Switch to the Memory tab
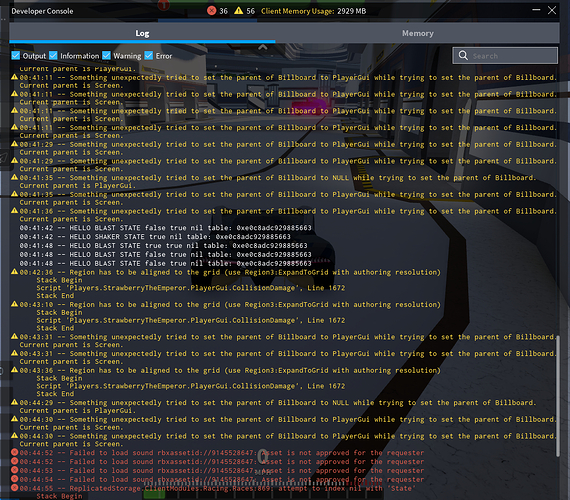The image size is (570, 500). [417, 33]
